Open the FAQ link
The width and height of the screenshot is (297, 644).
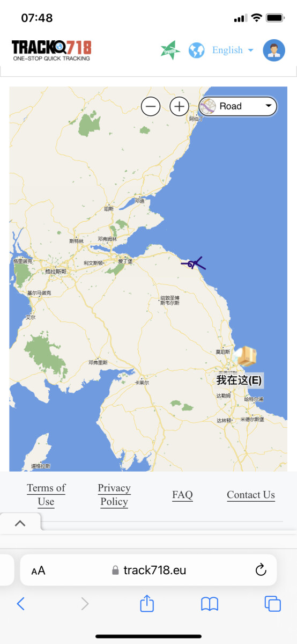(x=182, y=495)
